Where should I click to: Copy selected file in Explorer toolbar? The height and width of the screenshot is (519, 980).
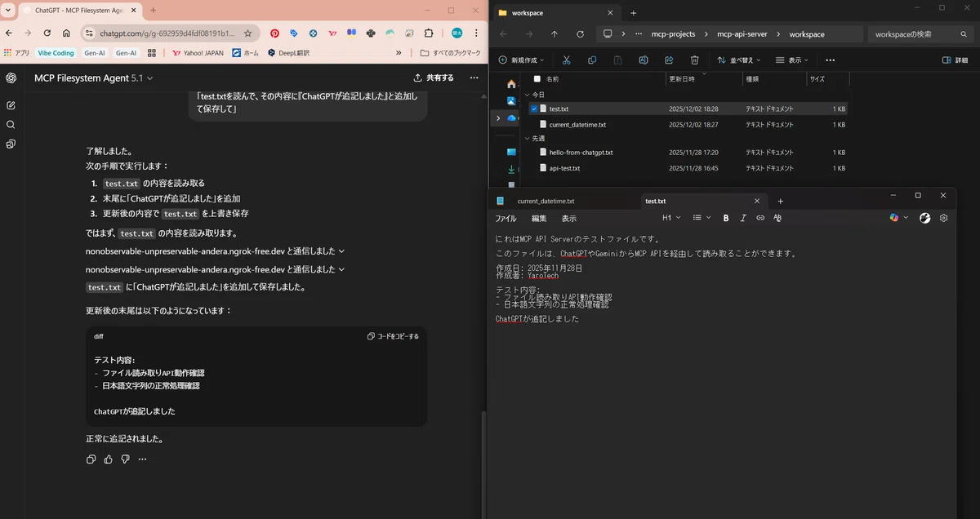coord(592,60)
